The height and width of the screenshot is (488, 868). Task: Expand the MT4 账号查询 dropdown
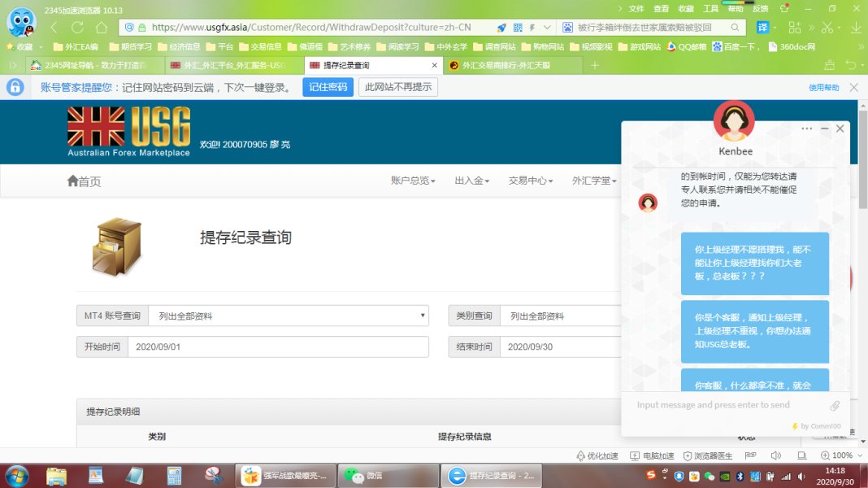click(288, 316)
